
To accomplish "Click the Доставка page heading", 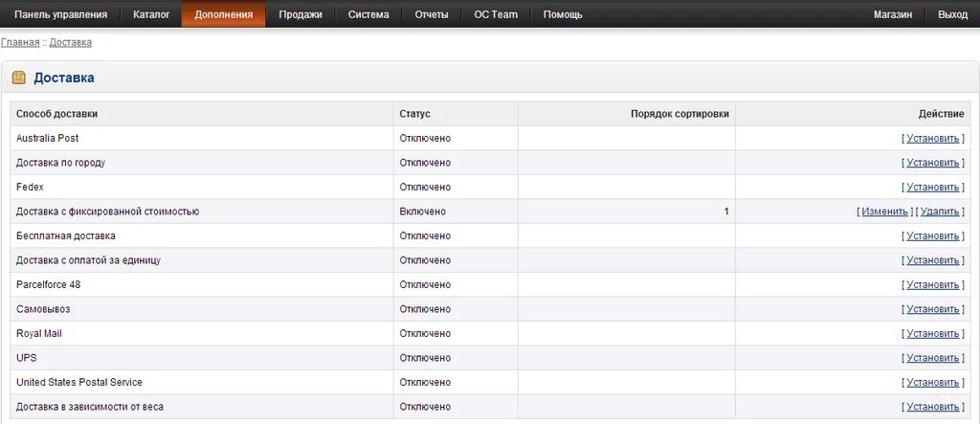I will tap(64, 78).
